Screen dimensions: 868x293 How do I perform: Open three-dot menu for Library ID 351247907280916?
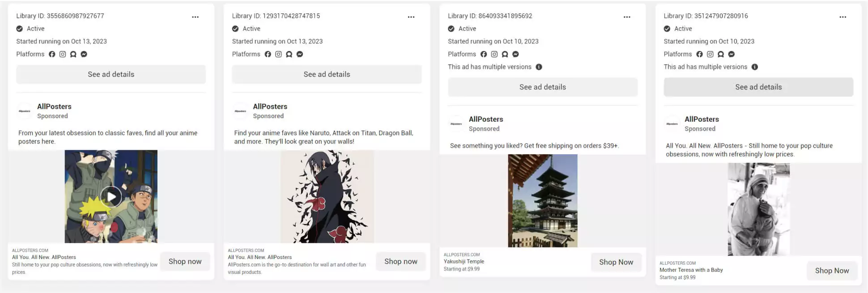[843, 17]
